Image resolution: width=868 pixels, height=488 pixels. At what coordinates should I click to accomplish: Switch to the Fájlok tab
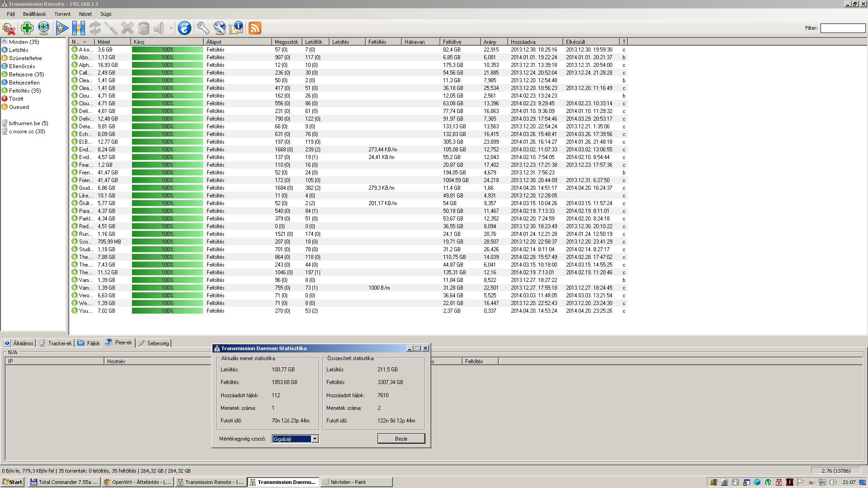(x=89, y=343)
